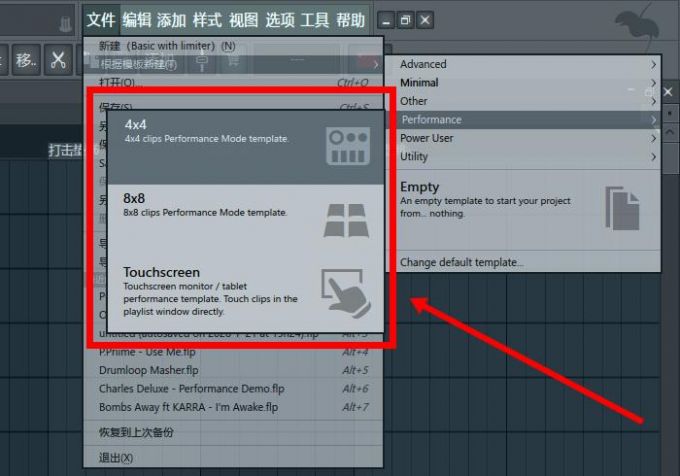Open the 添加 menu
Image resolution: width=680 pixels, height=476 pixels.
click(x=171, y=20)
